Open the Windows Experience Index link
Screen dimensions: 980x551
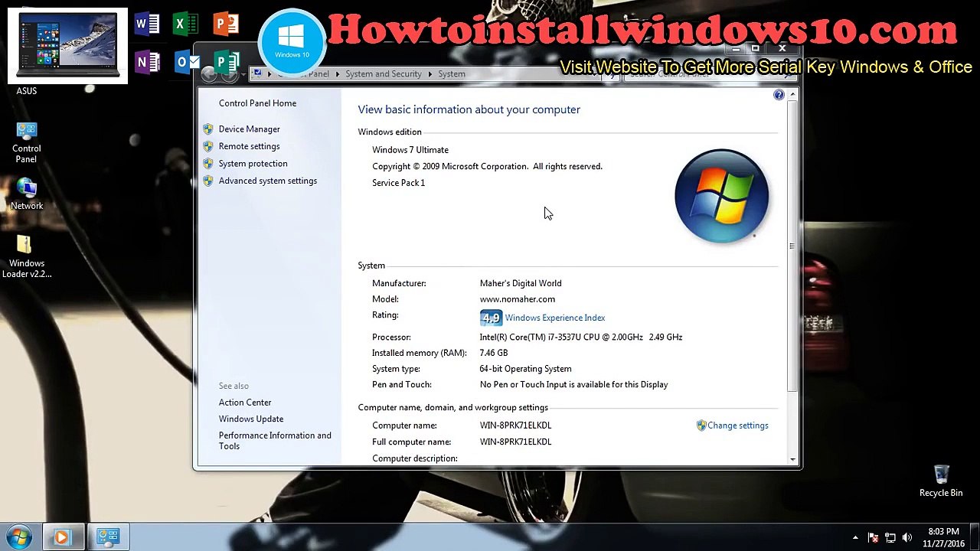click(x=554, y=318)
